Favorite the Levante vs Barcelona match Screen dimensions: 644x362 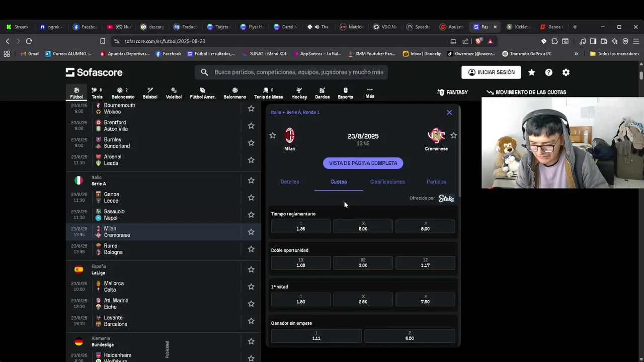click(251, 321)
